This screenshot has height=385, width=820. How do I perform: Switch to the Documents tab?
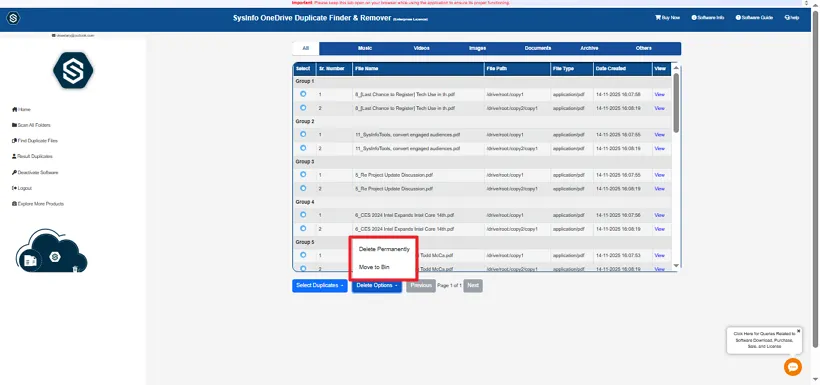(x=538, y=48)
